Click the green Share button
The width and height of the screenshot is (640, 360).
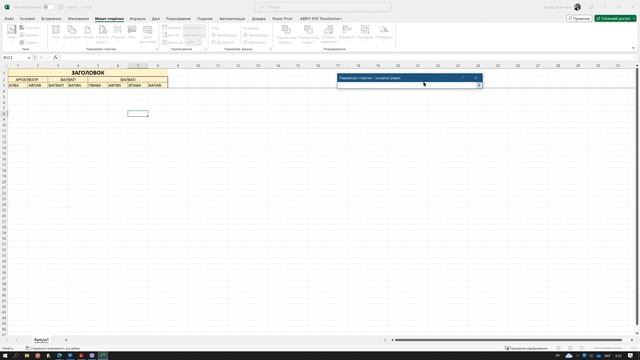coord(615,19)
